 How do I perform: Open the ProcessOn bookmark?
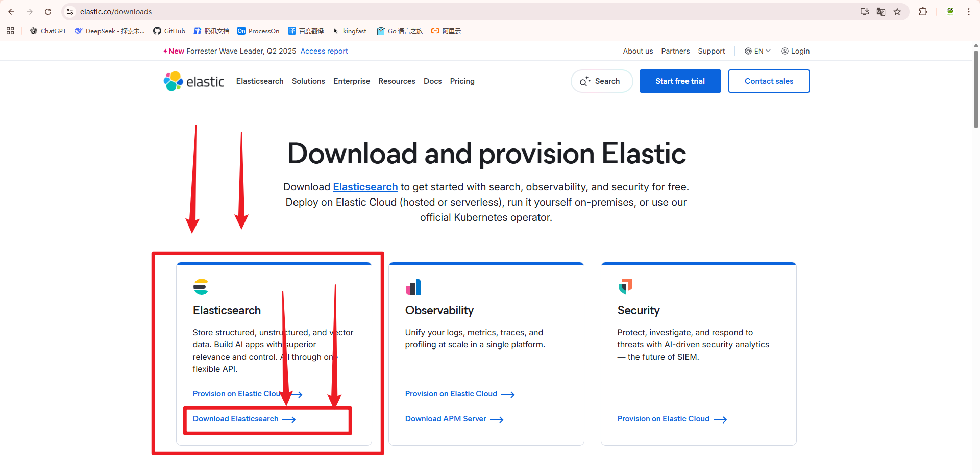coord(258,31)
